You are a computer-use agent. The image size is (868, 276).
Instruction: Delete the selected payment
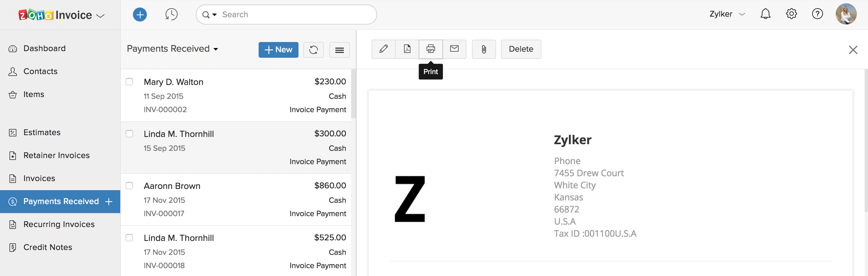(x=521, y=49)
